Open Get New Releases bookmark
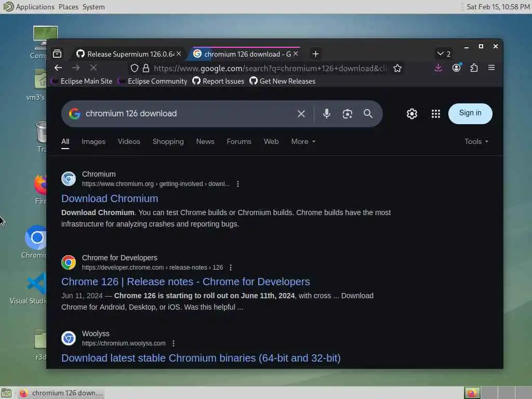This screenshot has height=399, width=532. (282, 81)
